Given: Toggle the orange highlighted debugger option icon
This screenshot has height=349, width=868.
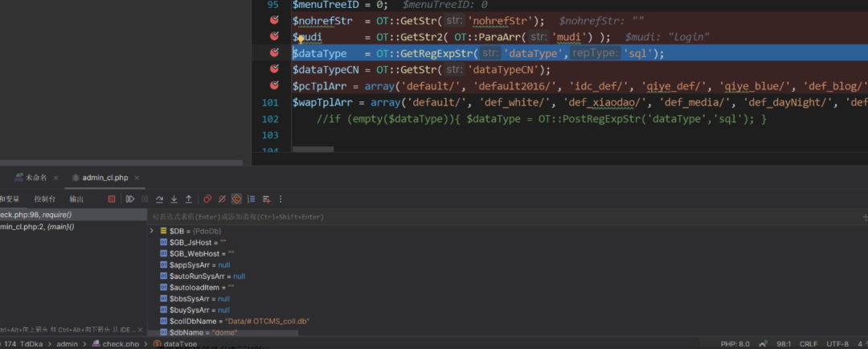Looking at the screenshot, I should point(236,199).
